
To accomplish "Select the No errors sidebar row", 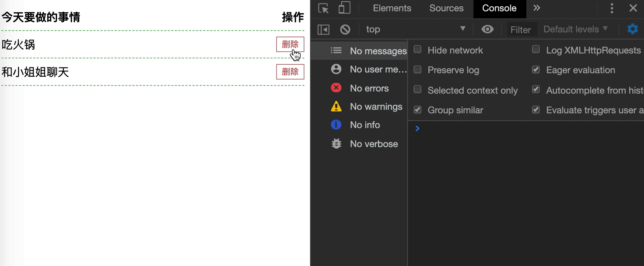I will (359, 88).
